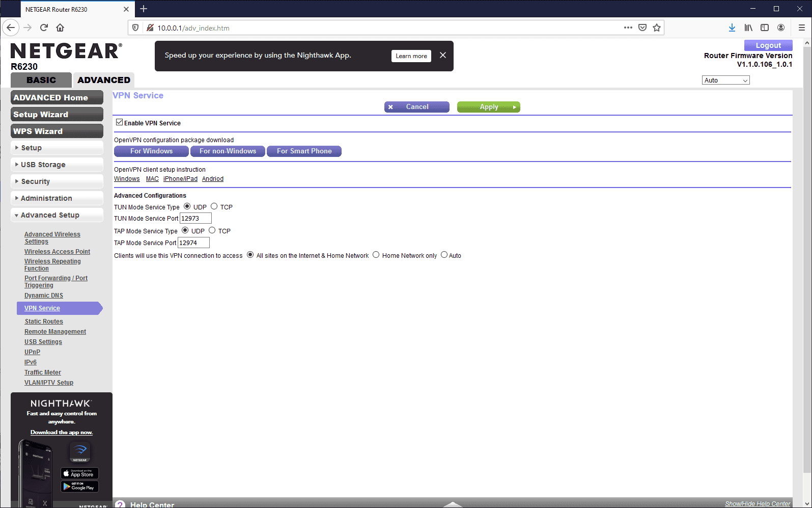The image size is (812, 508).
Task: Collapse the Advanced Setup section
Action: (x=57, y=215)
